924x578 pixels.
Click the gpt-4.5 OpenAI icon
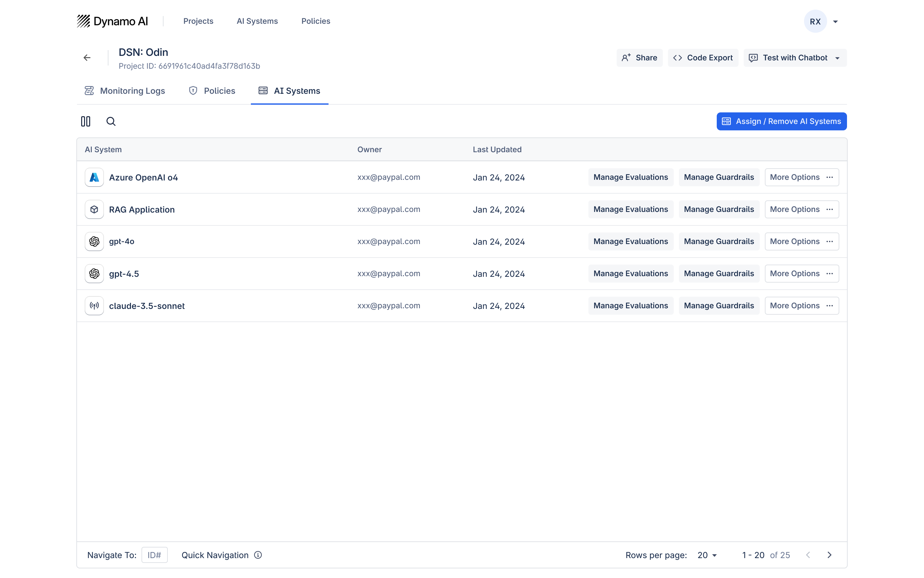[94, 274]
